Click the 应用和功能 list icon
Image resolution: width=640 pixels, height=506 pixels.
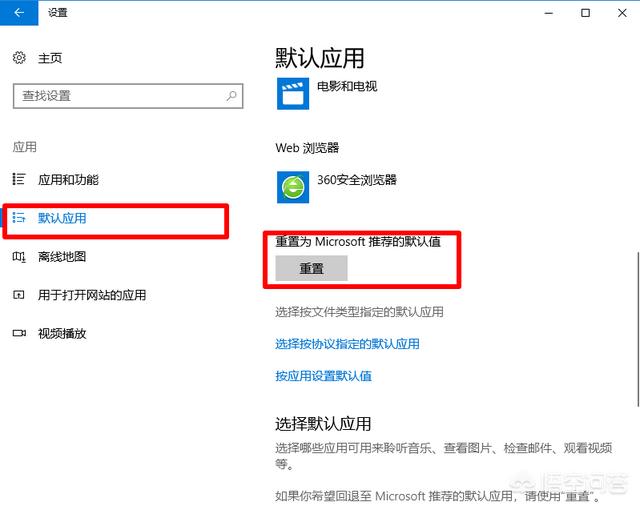pos(18,179)
